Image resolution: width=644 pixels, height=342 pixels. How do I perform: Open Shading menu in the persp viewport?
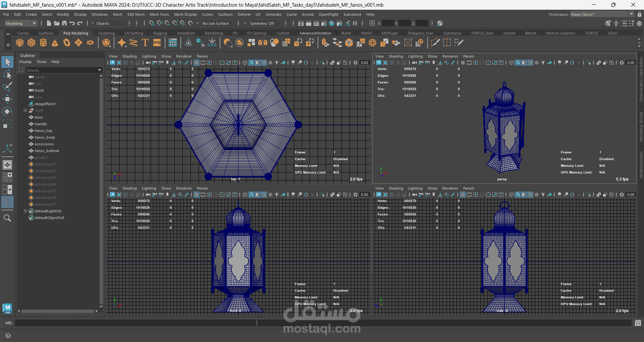coord(395,56)
